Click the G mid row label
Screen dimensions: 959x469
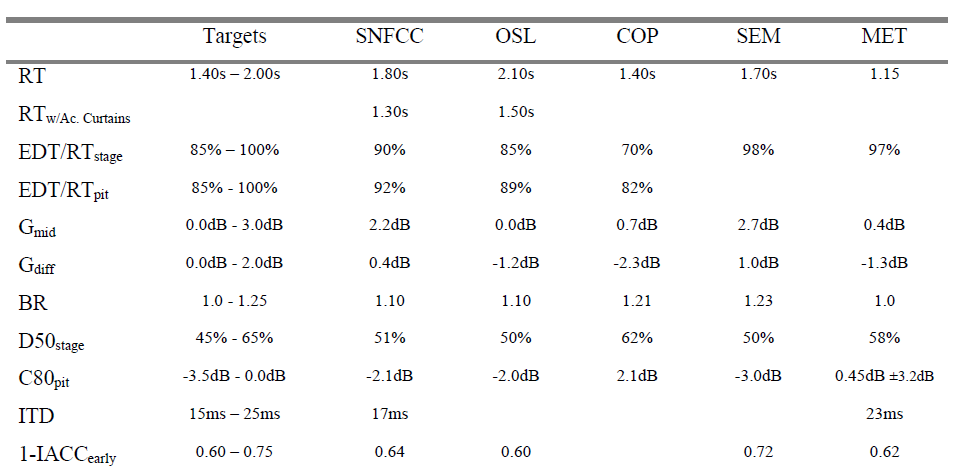[39, 227]
